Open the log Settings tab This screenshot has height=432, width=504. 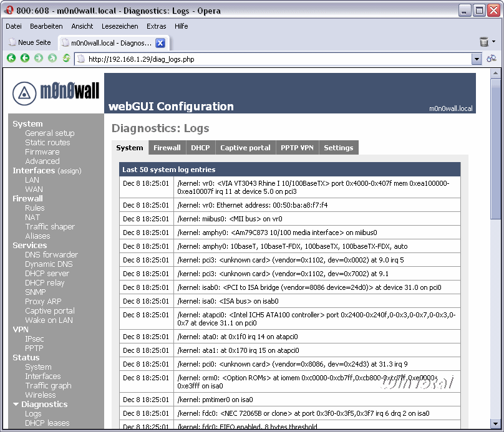[x=339, y=148]
